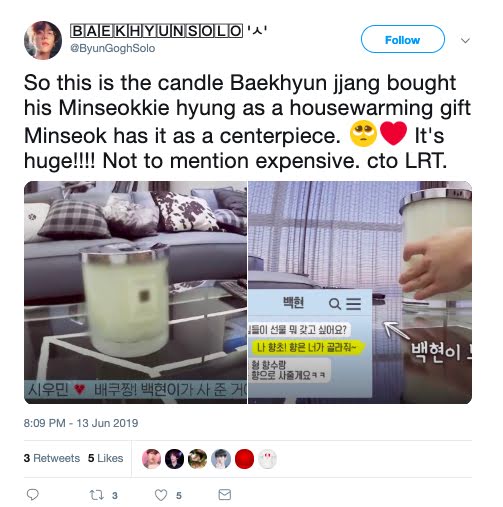Viewport: 503px width, 507px height.
Task: Click the second dark-haired liker avatar
Action: pyautogui.click(x=174, y=459)
